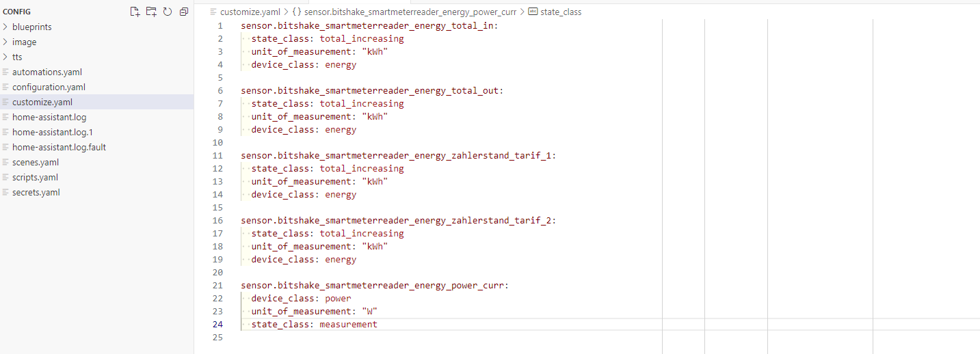Click braces icon in breadcrumb path
This screenshot has height=354, width=980.
[297, 12]
